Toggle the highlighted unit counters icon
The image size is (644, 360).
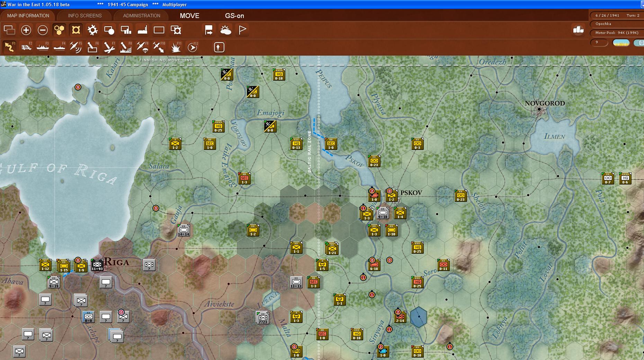(76, 30)
